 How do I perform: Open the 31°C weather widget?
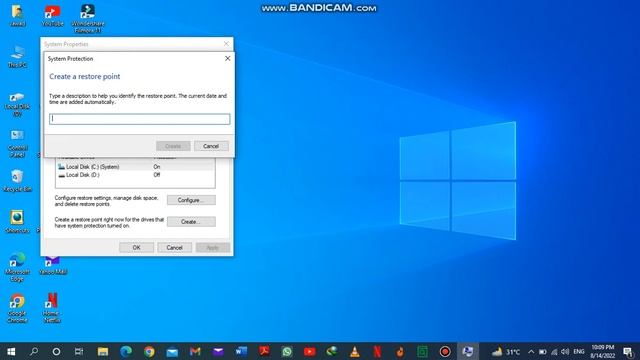click(x=506, y=351)
